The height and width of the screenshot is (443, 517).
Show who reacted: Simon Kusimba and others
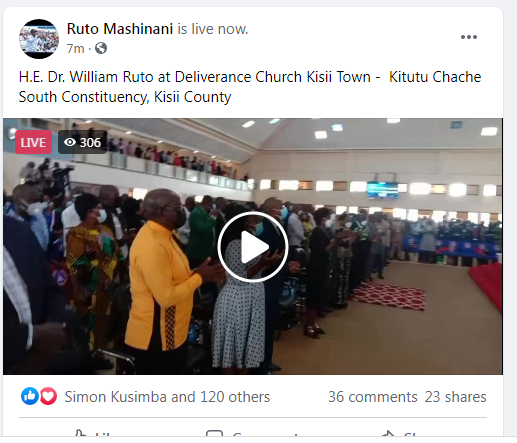[167, 397]
